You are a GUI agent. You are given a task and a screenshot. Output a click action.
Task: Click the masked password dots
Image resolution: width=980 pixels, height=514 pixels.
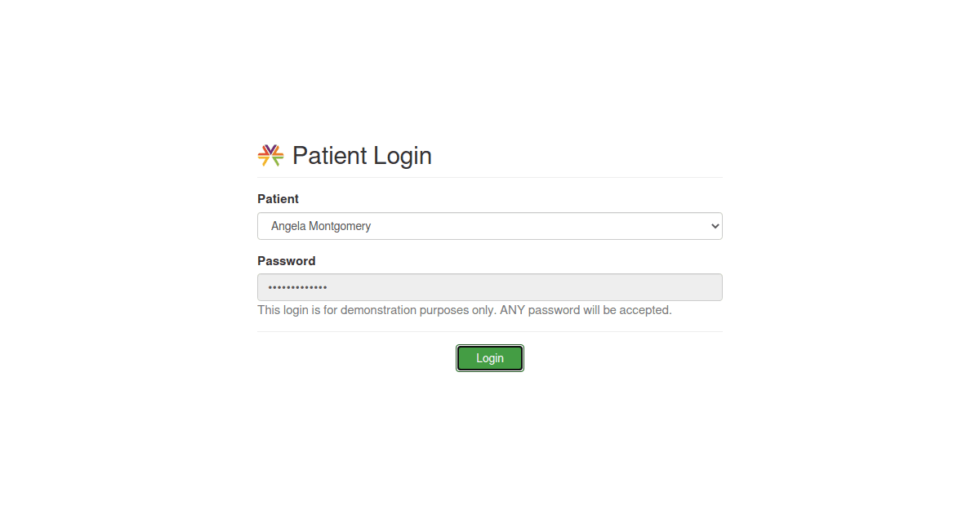pos(297,287)
